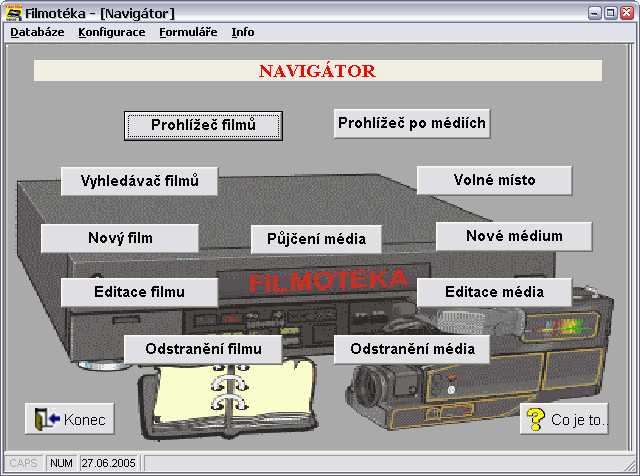
Task: Open Prohlížeč po médiích
Action: (x=412, y=123)
